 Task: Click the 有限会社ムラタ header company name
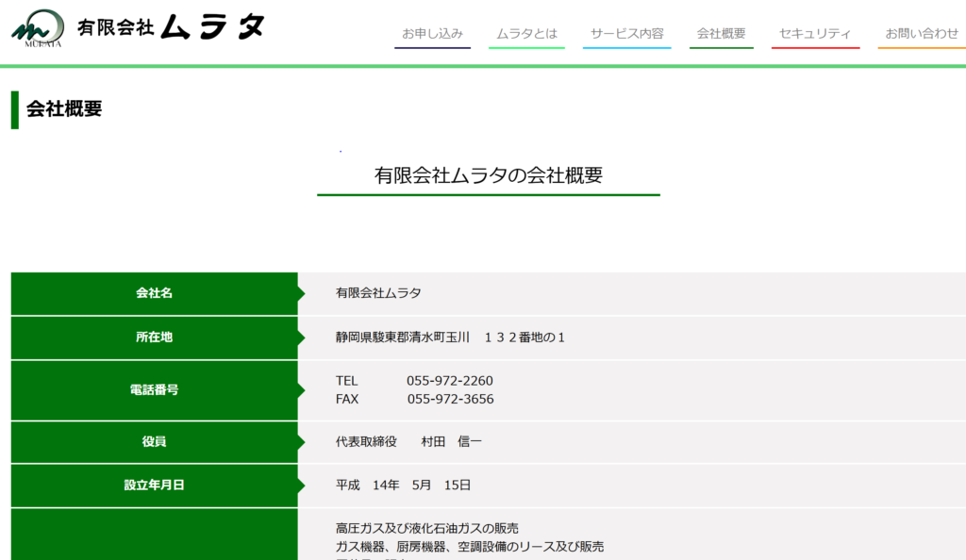(171, 27)
